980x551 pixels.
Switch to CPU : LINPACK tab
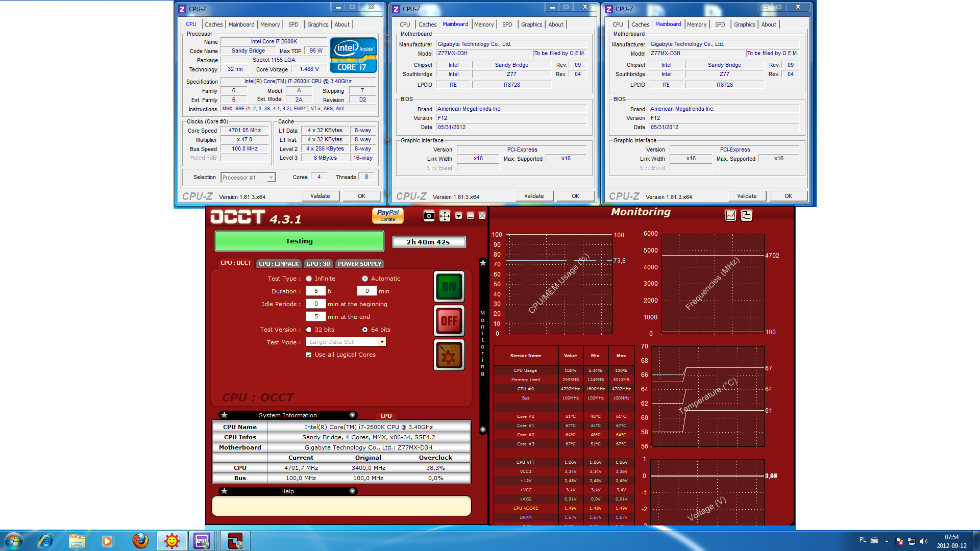pos(279,264)
